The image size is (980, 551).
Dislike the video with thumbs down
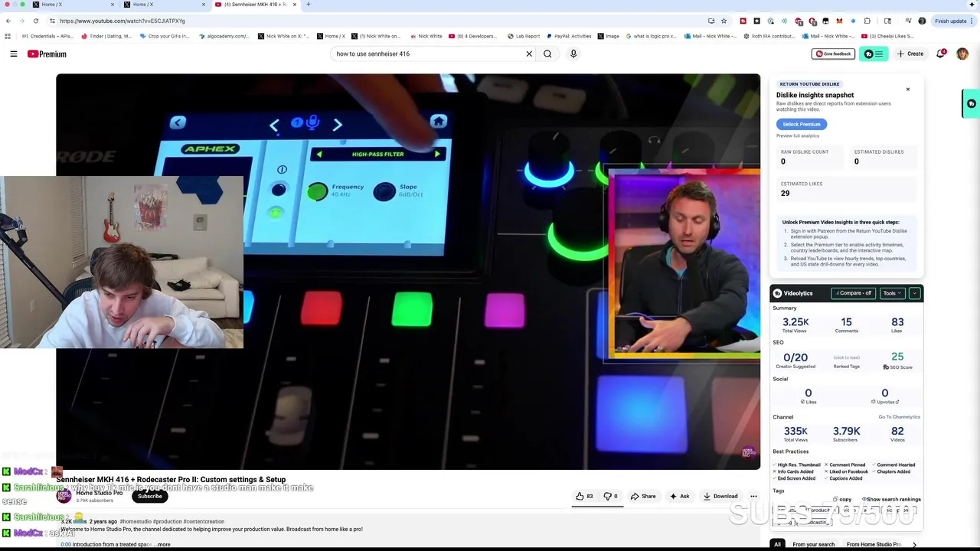(610, 496)
